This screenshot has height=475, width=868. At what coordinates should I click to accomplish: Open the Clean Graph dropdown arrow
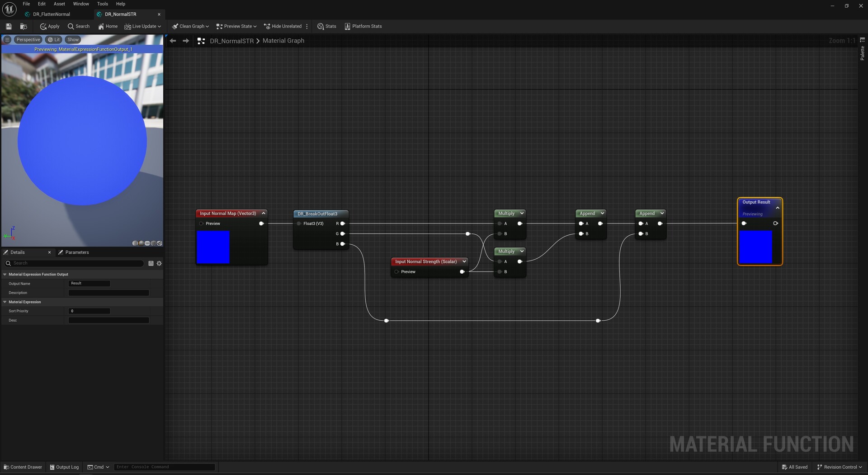pos(207,26)
